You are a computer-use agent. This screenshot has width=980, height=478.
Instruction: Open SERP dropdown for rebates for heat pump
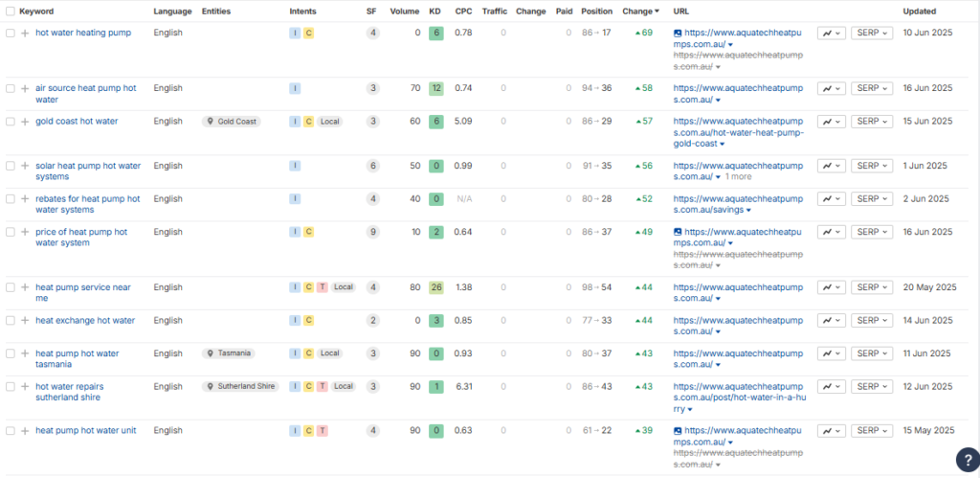pos(872,199)
